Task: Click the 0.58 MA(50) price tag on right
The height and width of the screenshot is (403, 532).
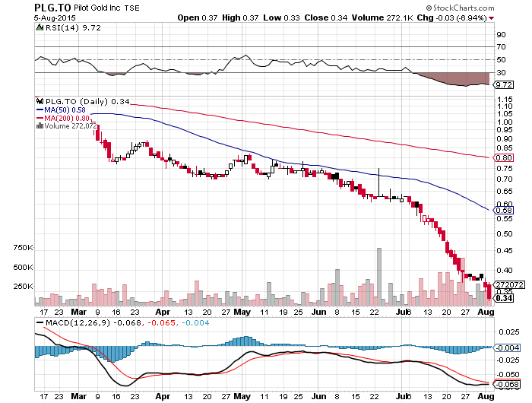Action: (503, 211)
